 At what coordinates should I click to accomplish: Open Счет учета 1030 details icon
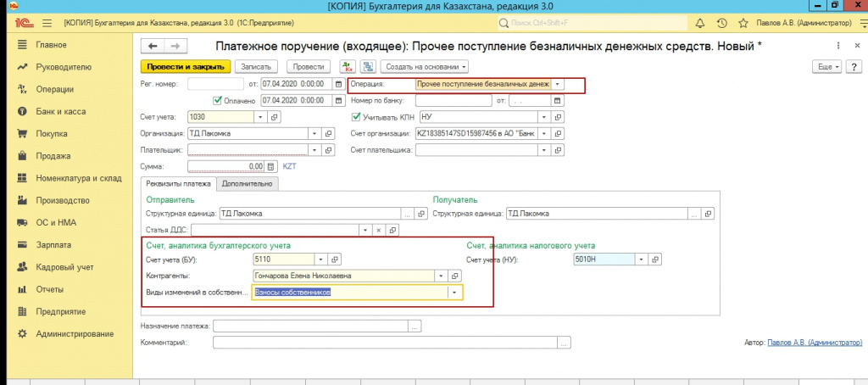(x=274, y=117)
